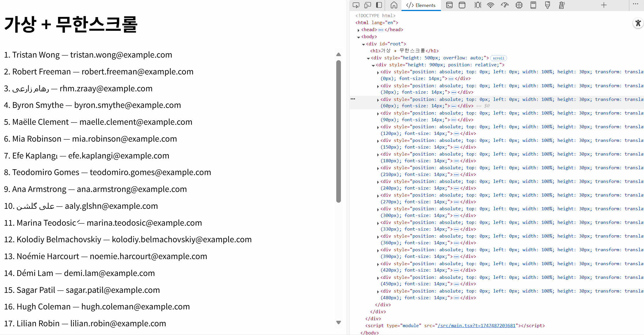This screenshot has width=644, height=335.
Task: Open the DevTools Welcome home icon
Action: tap(394, 5)
